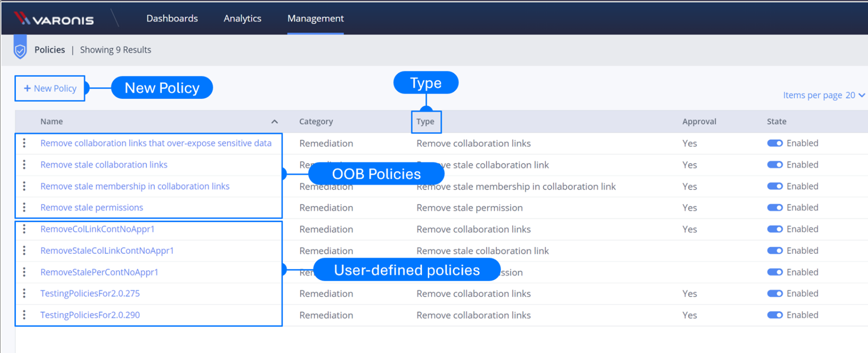
Task: Open the three-dot menu for TestingPoliciesFor2.0.290
Action: [24, 315]
